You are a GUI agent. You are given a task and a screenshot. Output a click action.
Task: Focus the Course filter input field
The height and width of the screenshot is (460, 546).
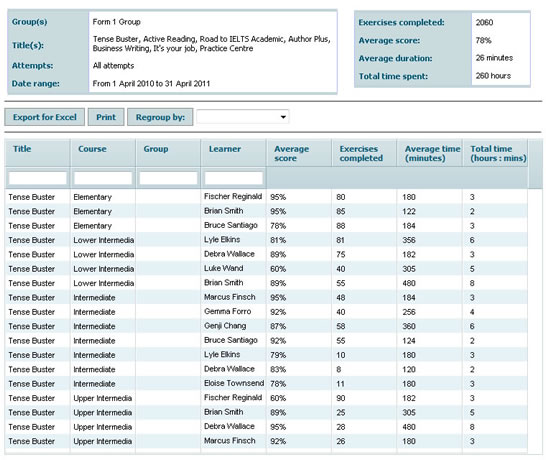point(103,178)
